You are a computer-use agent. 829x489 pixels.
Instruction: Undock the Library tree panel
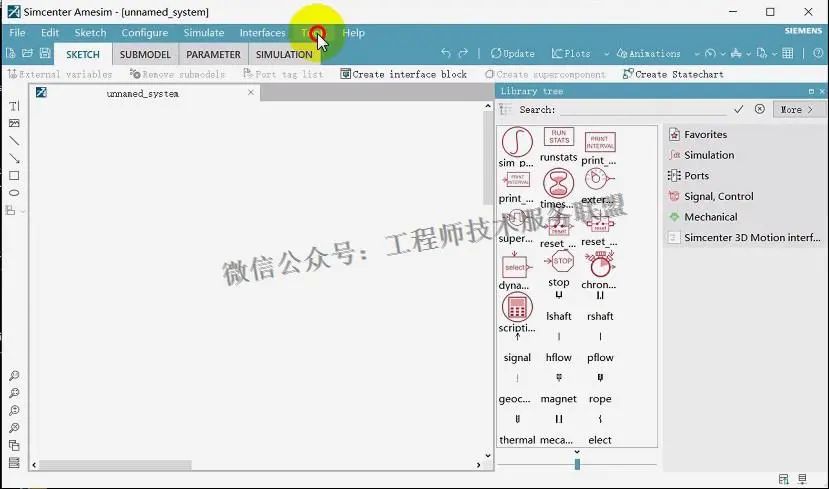click(x=811, y=91)
